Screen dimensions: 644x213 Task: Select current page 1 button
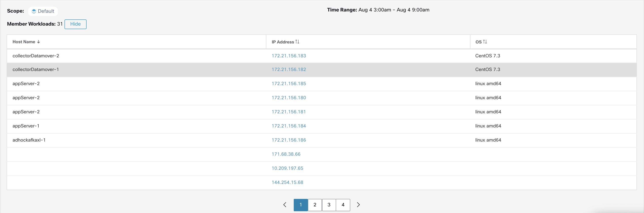click(301, 205)
